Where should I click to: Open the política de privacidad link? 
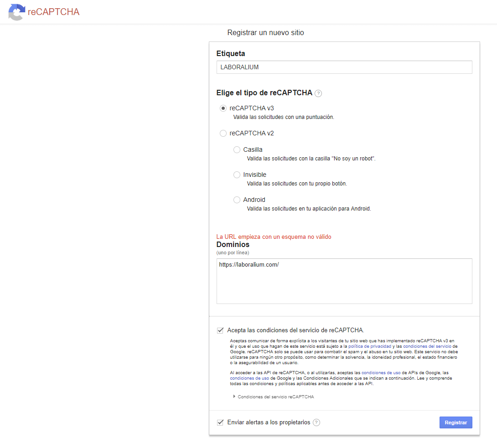tap(370, 346)
